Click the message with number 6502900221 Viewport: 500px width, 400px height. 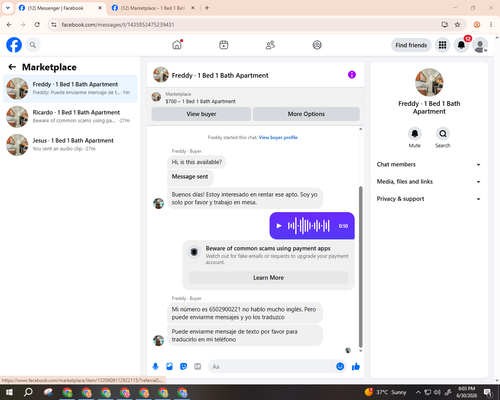[245, 313]
